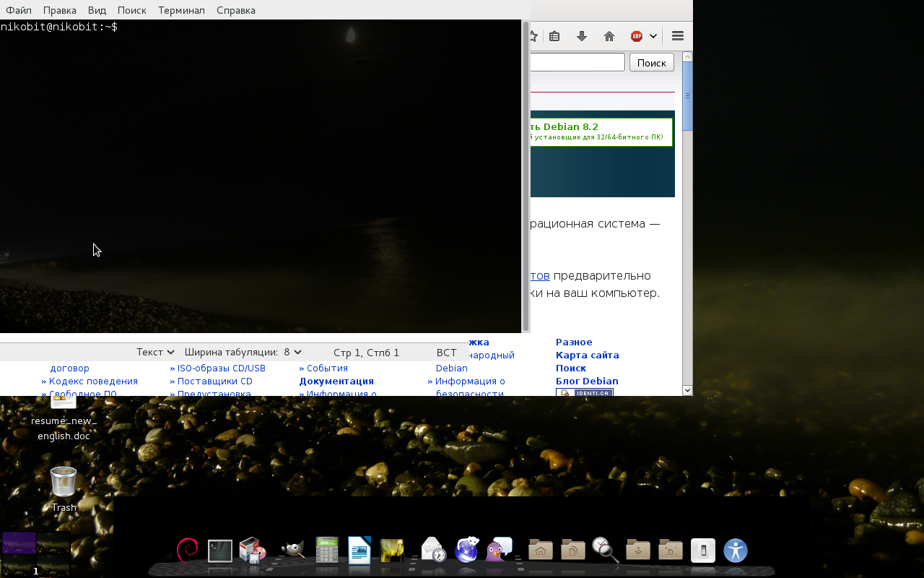Open Pidgin messenger from the dock
This screenshot has height=578, width=924.
499,551
